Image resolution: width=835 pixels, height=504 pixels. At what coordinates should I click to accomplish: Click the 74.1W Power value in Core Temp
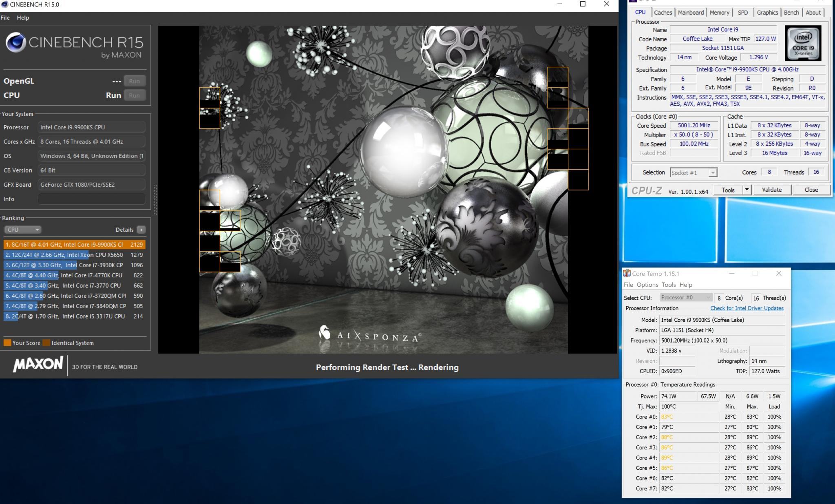point(678,396)
